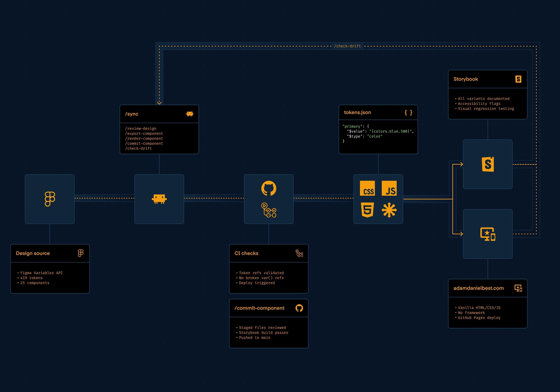Click the "primary": { line in tokens.json
Screen dimensions: 560x392
point(356,126)
